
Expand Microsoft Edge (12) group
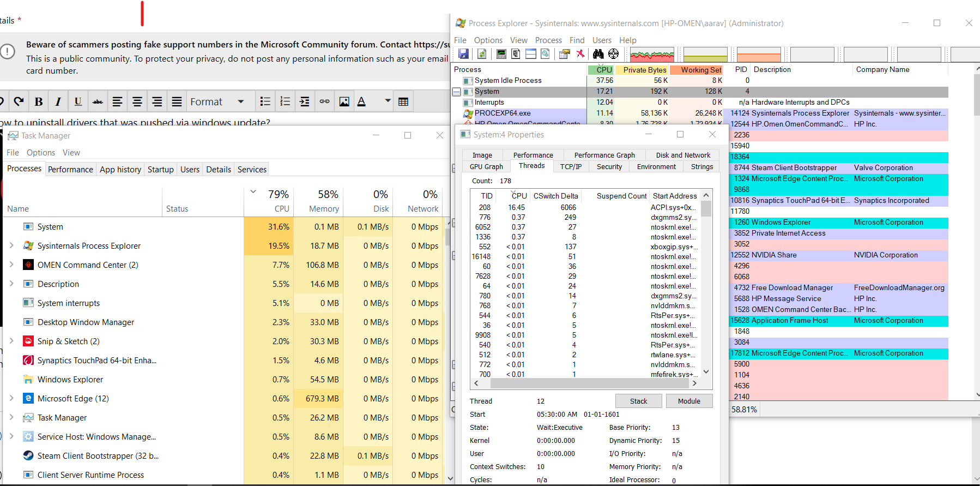[11, 398]
